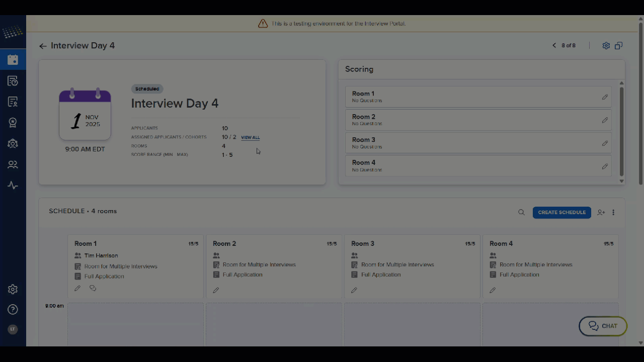
Task: Open the Chat button in the bottom corner
Action: 602,326
